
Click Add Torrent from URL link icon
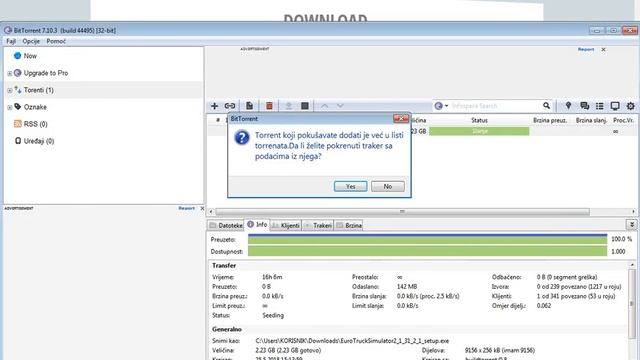pos(230,106)
